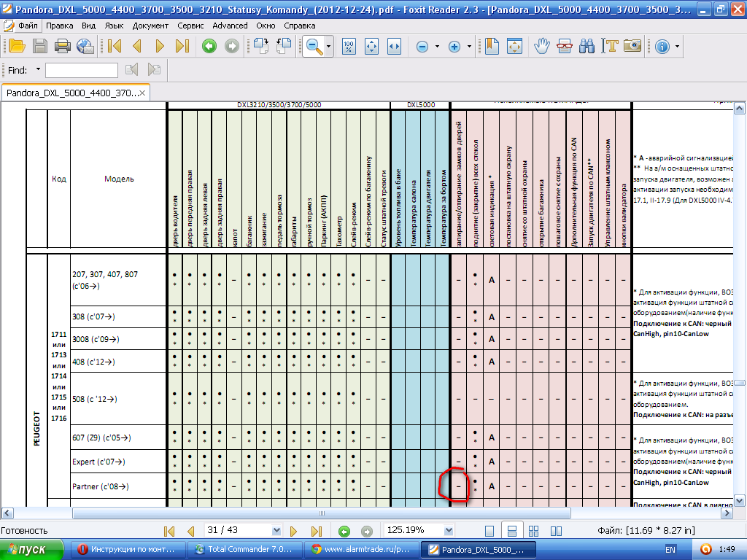Screen dimensions: 747x560
Task: Click the Start button пуск
Action: click(x=31, y=550)
